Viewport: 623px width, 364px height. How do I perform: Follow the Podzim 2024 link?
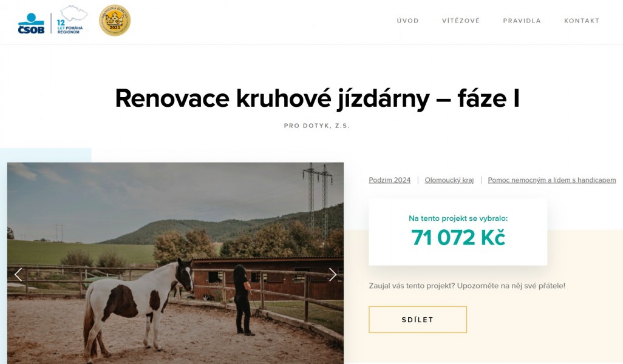coord(389,180)
